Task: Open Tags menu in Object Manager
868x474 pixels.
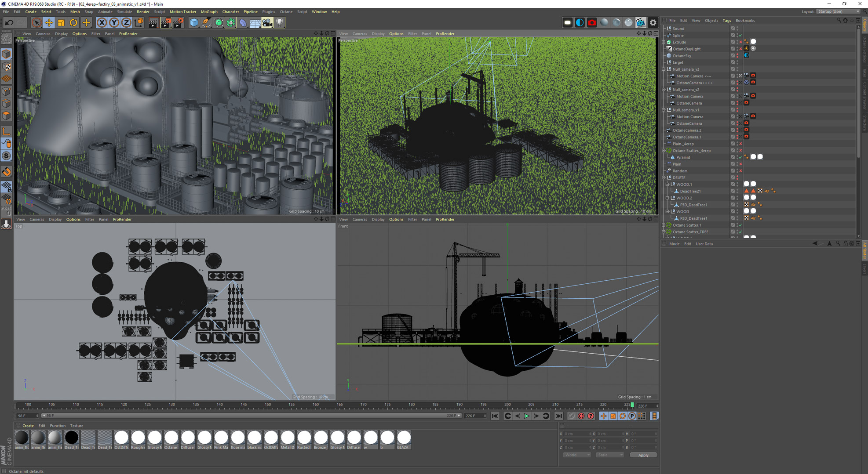Action: pyautogui.click(x=726, y=21)
